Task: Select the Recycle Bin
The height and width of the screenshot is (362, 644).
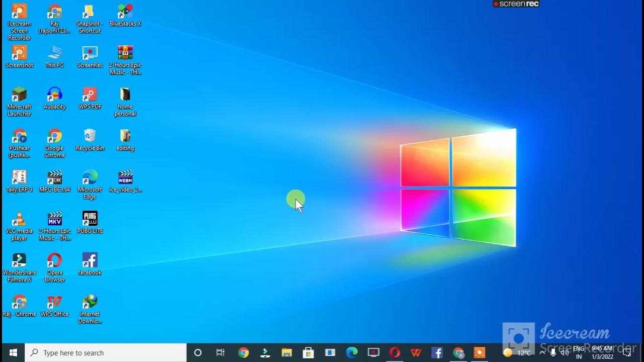Action: click(90, 139)
